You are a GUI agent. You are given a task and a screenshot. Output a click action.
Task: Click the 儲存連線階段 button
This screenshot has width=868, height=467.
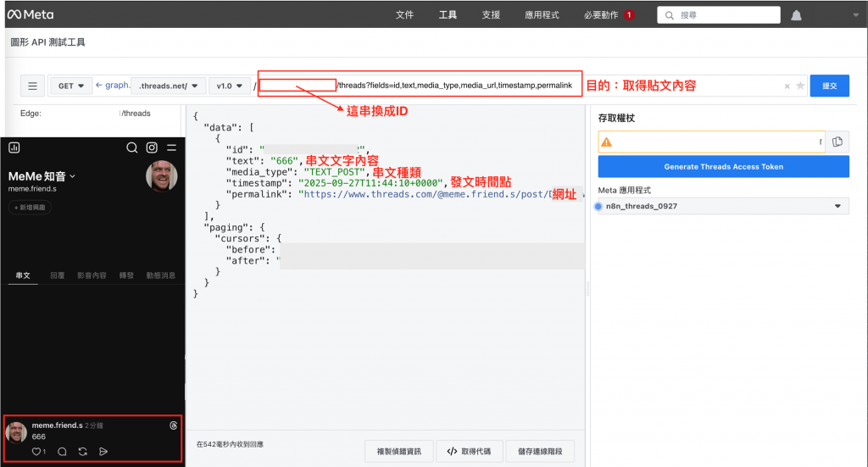540,452
